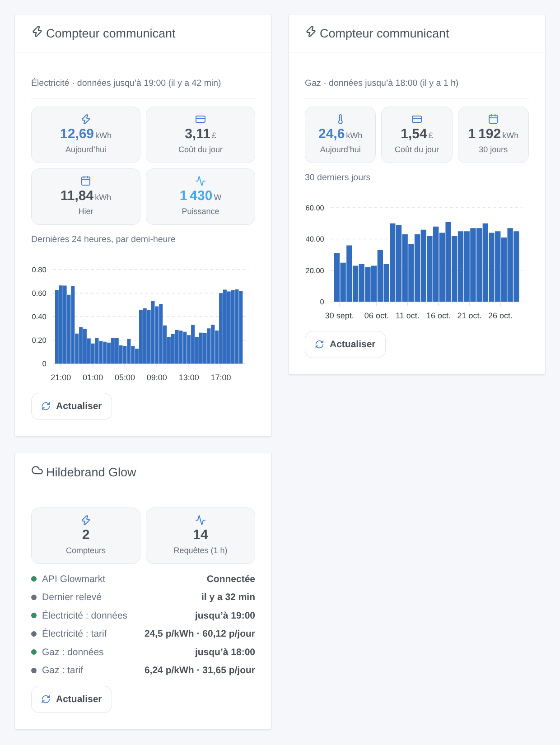The height and width of the screenshot is (745, 560).
Task: Click the 'API Glowmarkt' label
Action: pos(74,579)
